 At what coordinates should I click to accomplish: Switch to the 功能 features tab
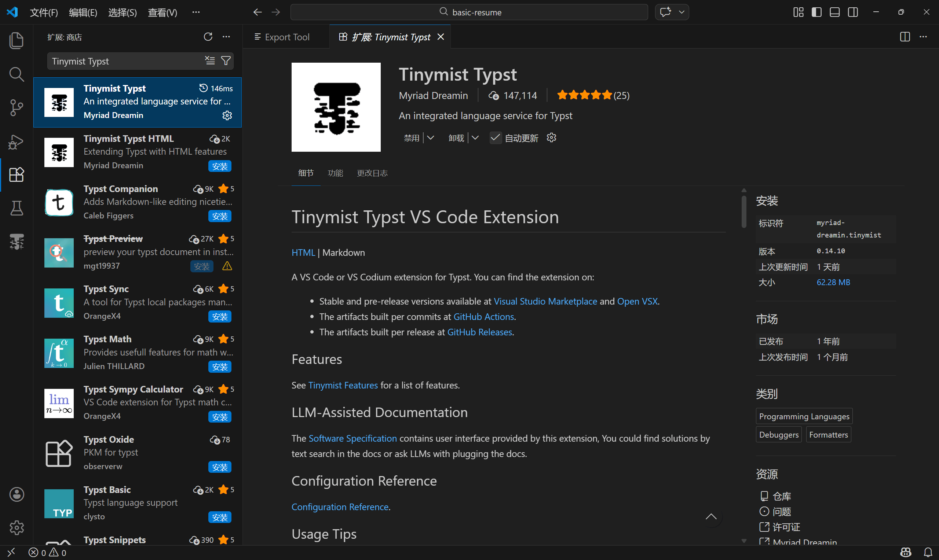click(x=335, y=173)
